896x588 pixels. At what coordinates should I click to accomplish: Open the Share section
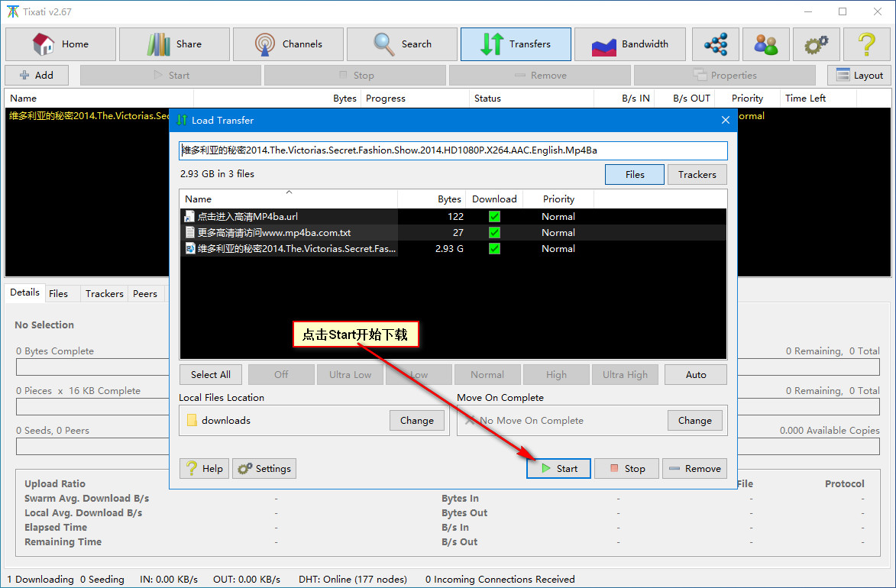[174, 44]
